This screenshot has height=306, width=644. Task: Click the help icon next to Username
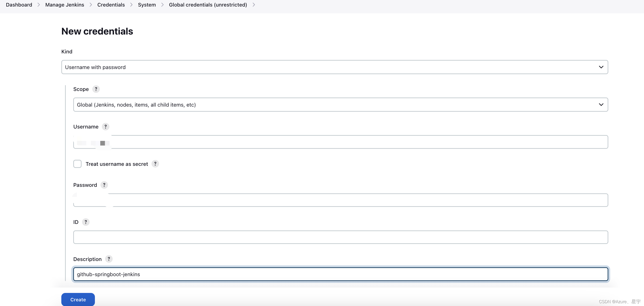click(x=106, y=126)
